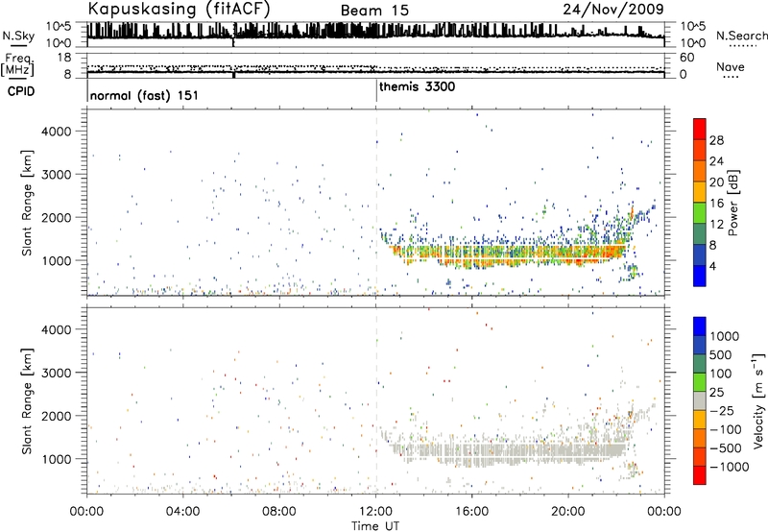Click the blue bottom of Power color bar

click(x=700, y=276)
